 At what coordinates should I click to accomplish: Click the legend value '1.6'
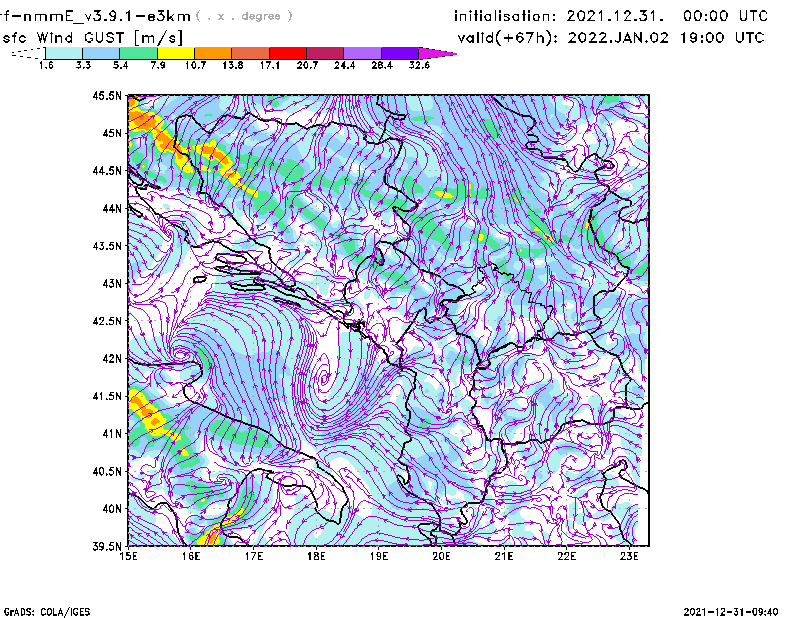pos(46,65)
